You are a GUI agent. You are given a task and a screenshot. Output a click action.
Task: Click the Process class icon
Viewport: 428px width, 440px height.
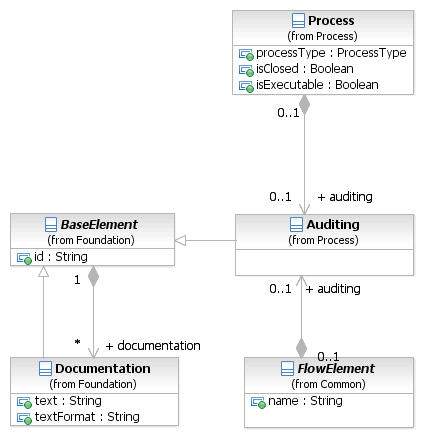pos(298,21)
